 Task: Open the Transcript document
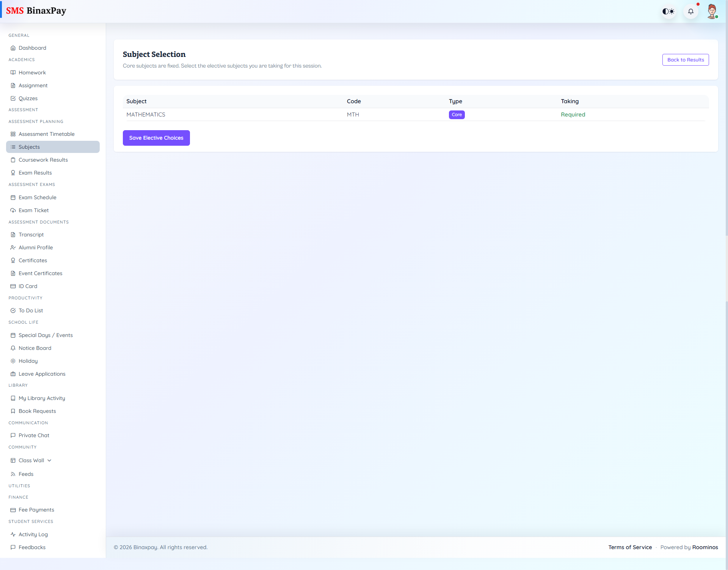coord(31,234)
